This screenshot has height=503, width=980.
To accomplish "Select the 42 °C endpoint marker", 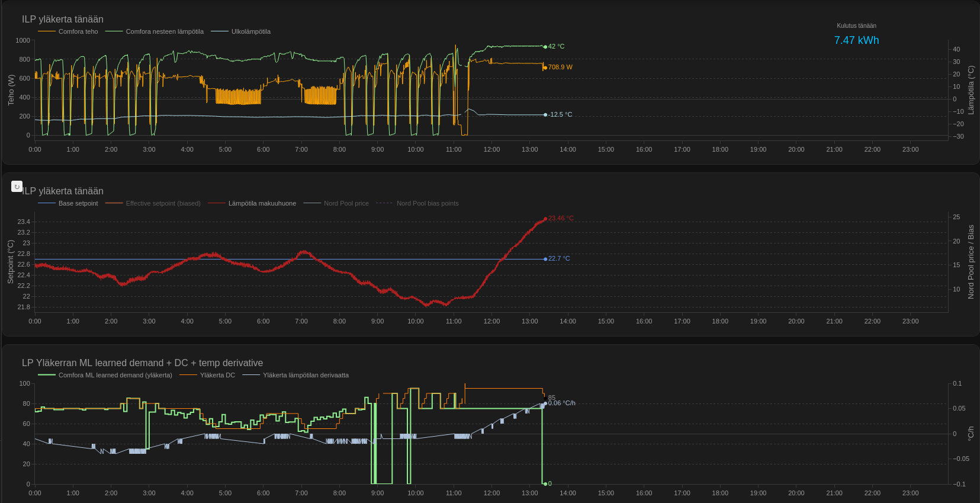I will [545, 47].
